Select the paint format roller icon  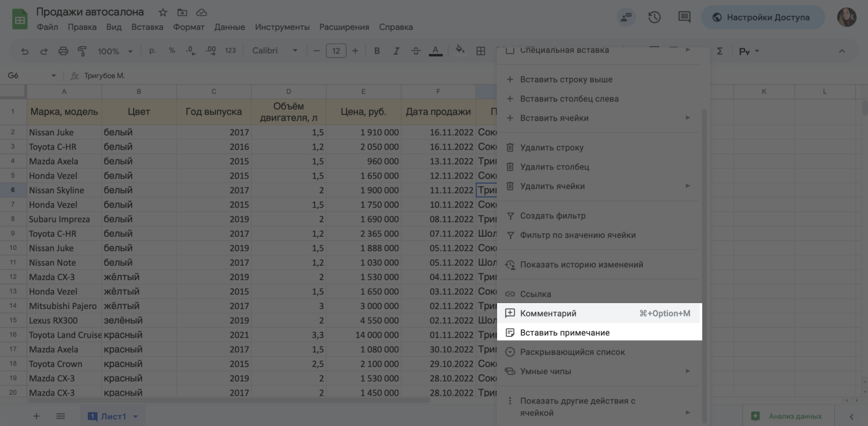(x=82, y=51)
